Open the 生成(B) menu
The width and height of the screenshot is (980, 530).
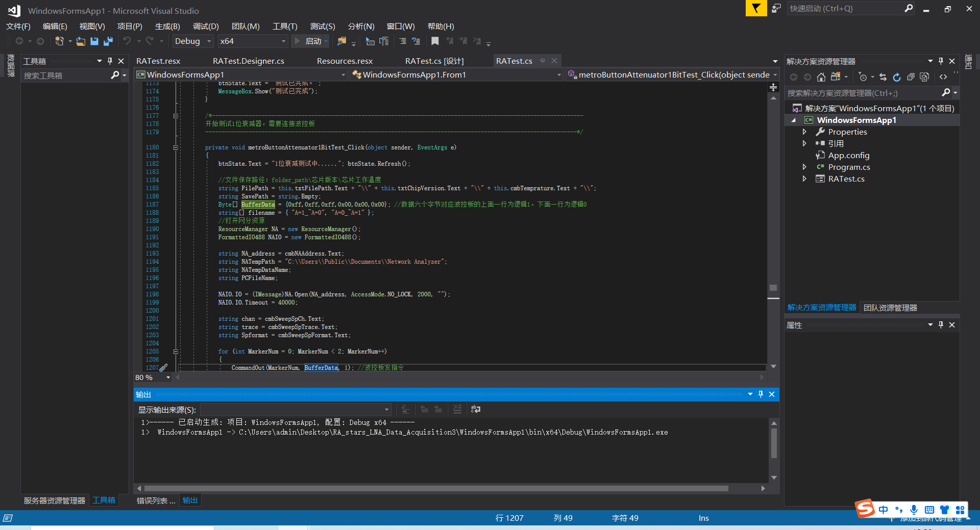tap(167, 27)
